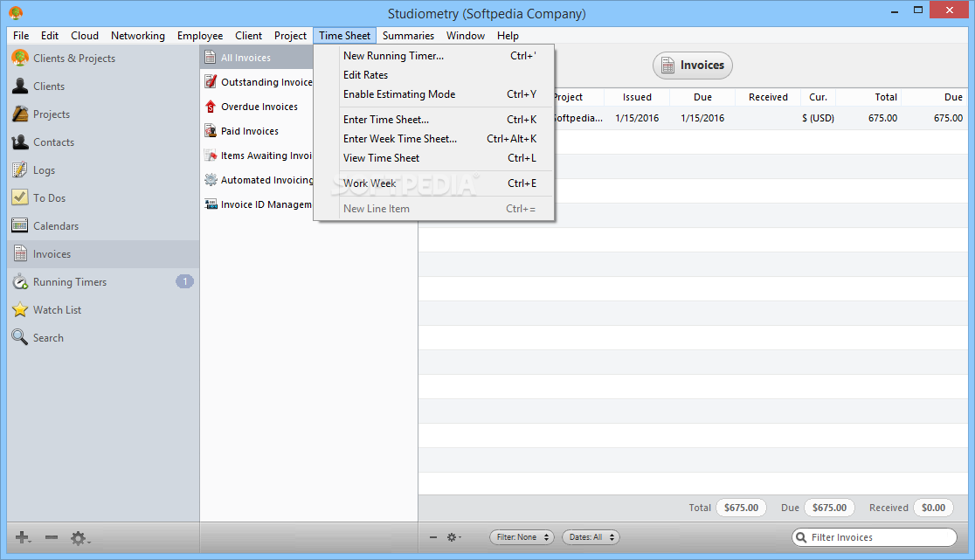Click the $ (USD) currency cell
This screenshot has height=560, width=975.
(x=819, y=118)
